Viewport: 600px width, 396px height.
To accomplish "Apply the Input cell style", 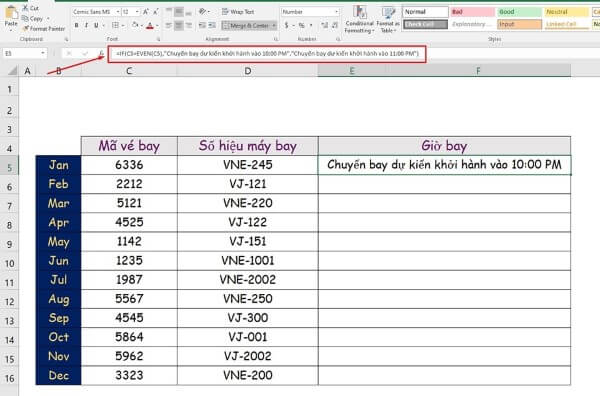I will [520, 24].
